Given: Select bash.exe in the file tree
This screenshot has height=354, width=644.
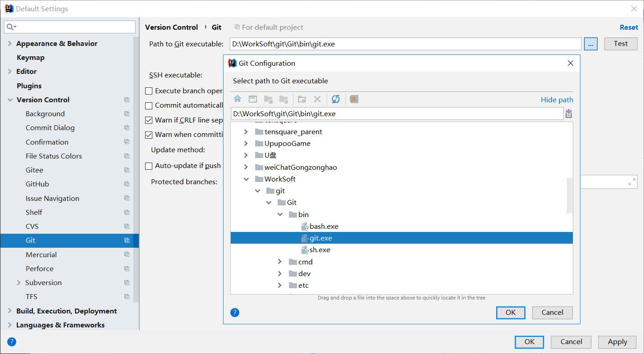Looking at the screenshot, I should [324, 226].
